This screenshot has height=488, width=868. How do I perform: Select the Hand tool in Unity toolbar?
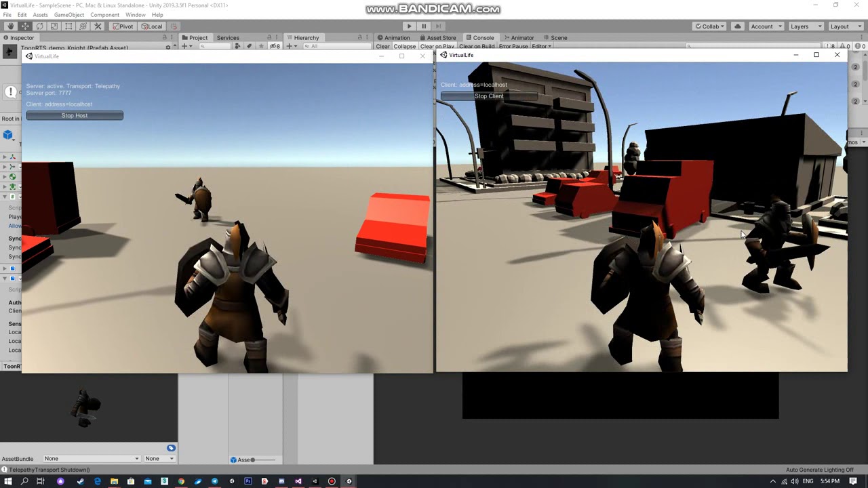(x=10, y=26)
